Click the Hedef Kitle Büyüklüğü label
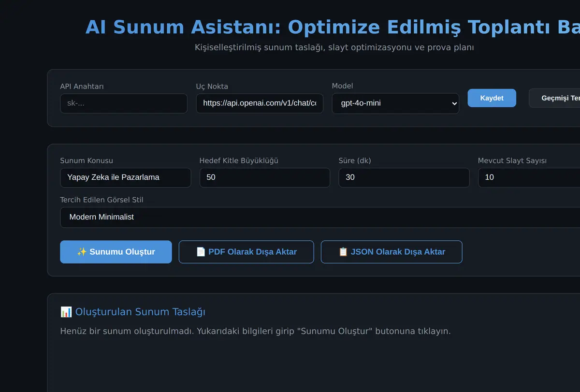The width and height of the screenshot is (580, 392). point(239,160)
